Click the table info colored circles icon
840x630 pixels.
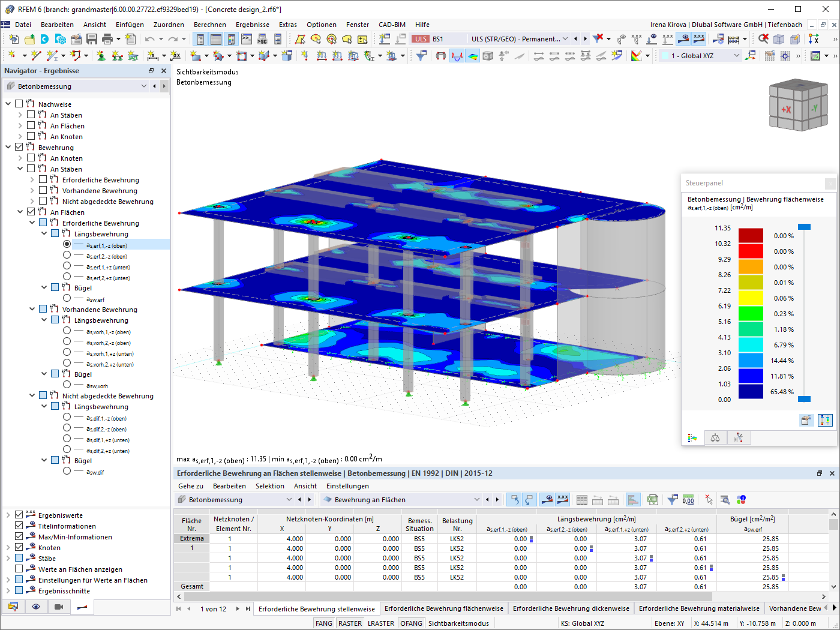click(741, 500)
